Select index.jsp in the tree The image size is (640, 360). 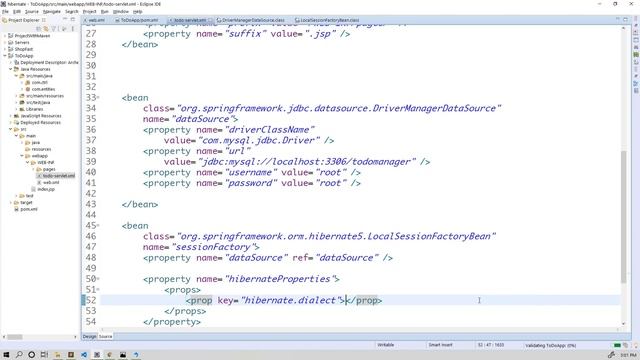click(x=42, y=189)
